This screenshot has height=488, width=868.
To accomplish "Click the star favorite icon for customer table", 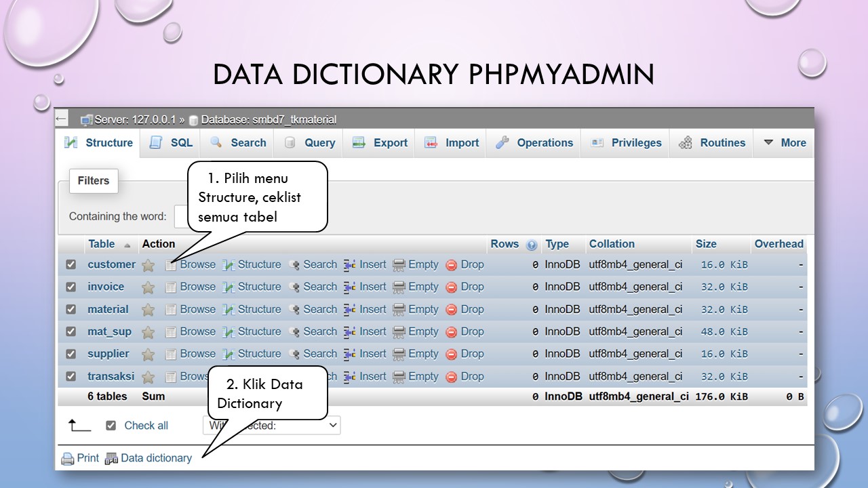I will (x=148, y=265).
